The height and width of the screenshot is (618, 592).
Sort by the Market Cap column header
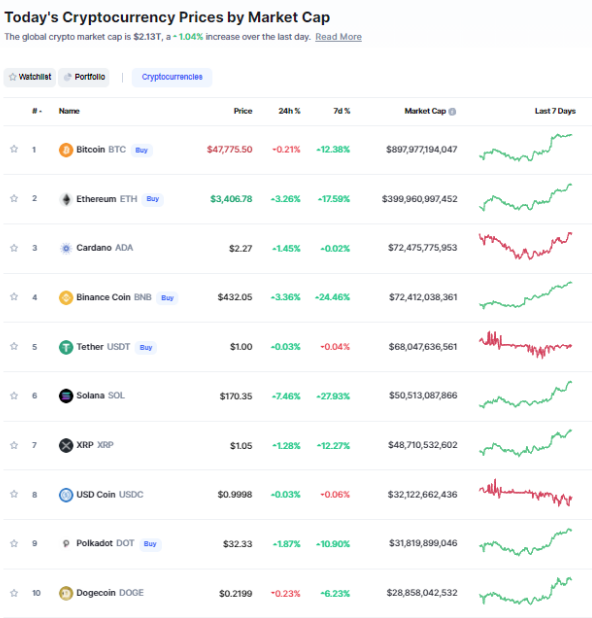(x=425, y=111)
